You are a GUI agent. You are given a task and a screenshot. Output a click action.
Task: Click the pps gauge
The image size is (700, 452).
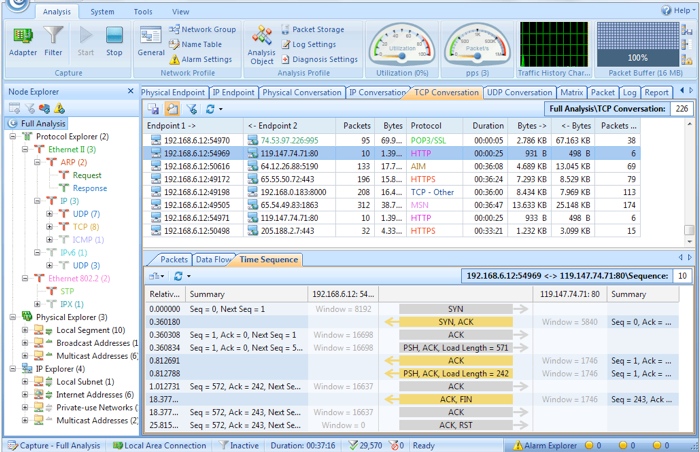(x=477, y=45)
